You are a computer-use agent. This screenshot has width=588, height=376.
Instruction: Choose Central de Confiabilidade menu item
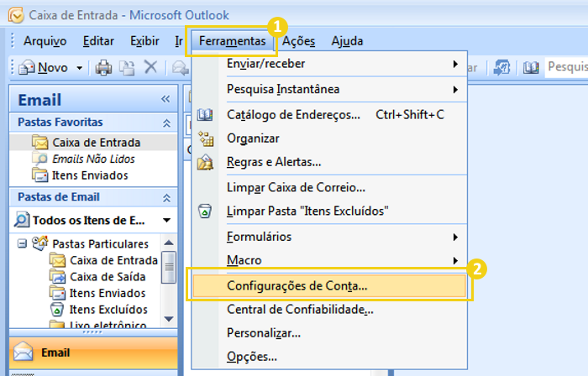point(329,310)
